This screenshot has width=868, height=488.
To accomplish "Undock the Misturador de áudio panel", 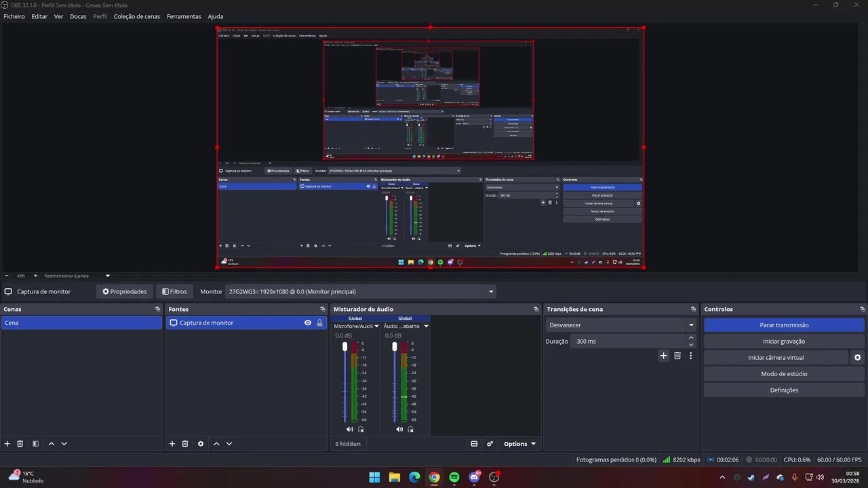I will click(536, 309).
